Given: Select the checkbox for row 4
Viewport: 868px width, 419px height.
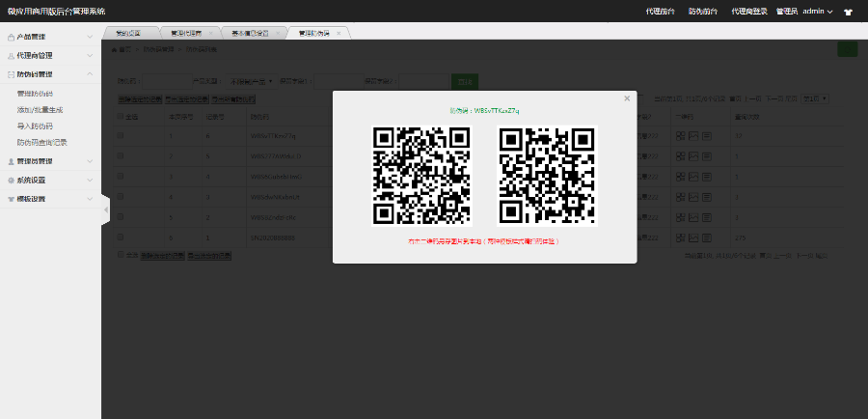Looking at the screenshot, I should (121, 197).
